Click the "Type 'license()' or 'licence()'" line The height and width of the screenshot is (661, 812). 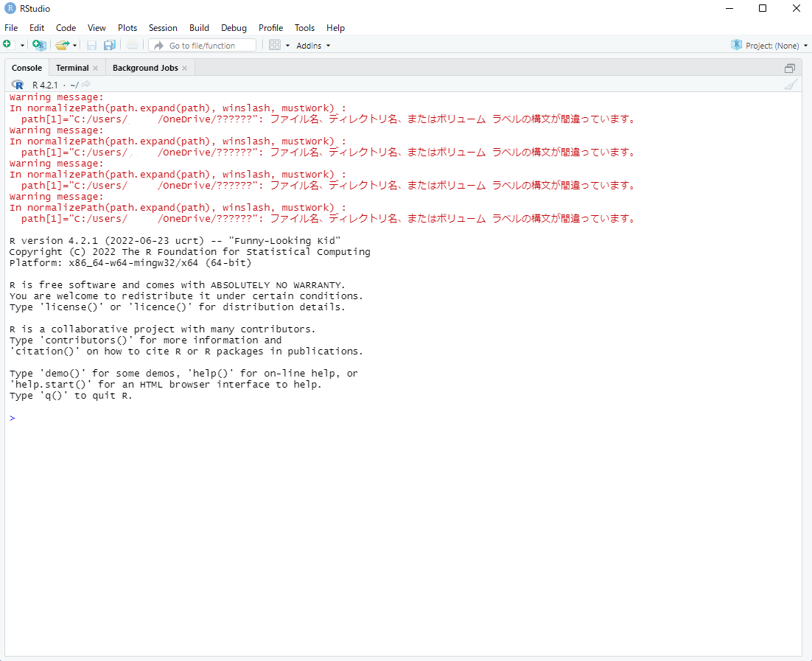click(x=177, y=307)
